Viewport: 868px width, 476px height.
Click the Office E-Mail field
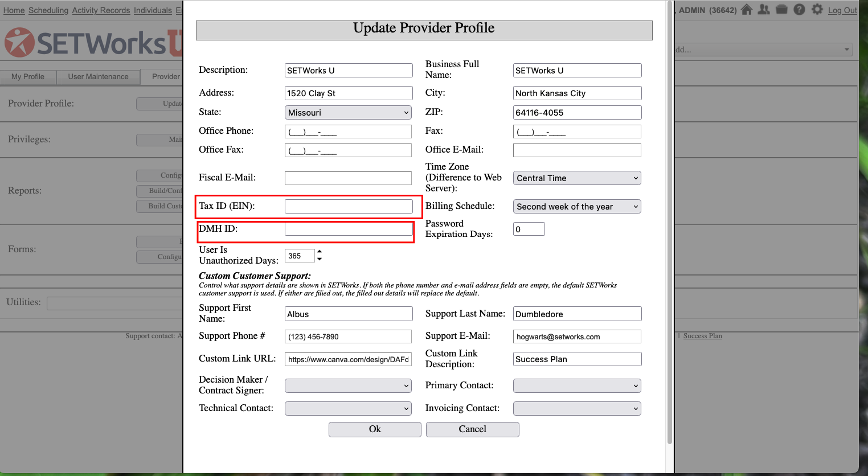577,150
